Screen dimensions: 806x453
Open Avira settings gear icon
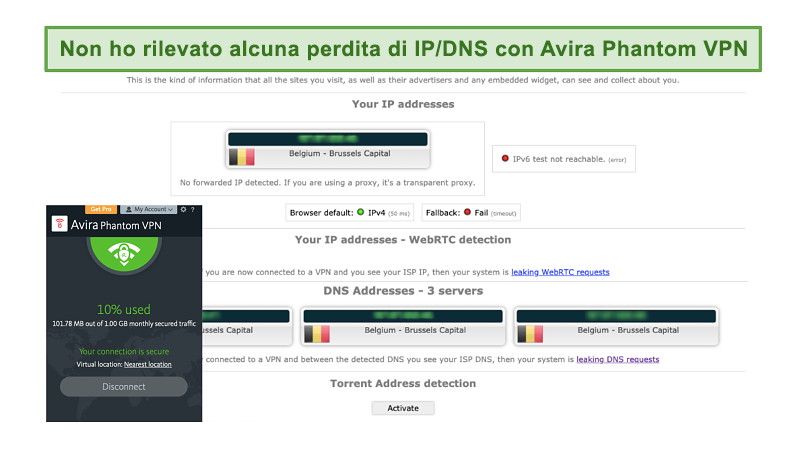click(184, 209)
